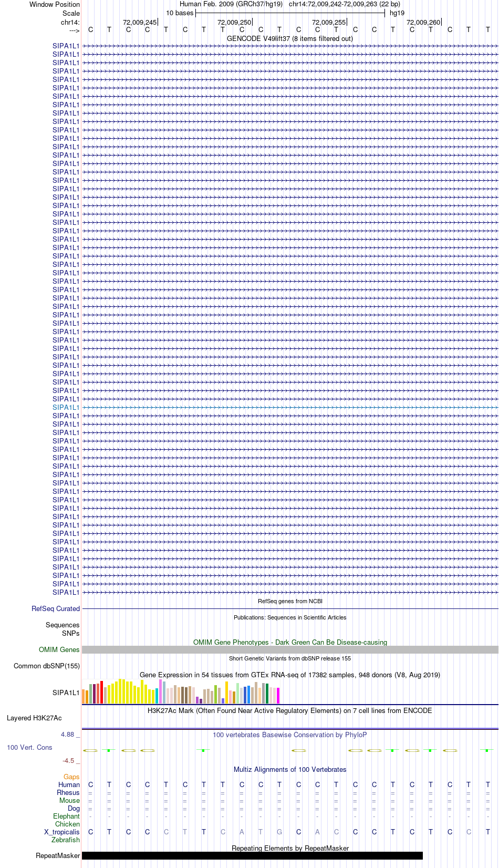
Task: Click the 'Human Feb. 2009 (GRCh37/hg19)' assembly text
Action: click(231, 4)
